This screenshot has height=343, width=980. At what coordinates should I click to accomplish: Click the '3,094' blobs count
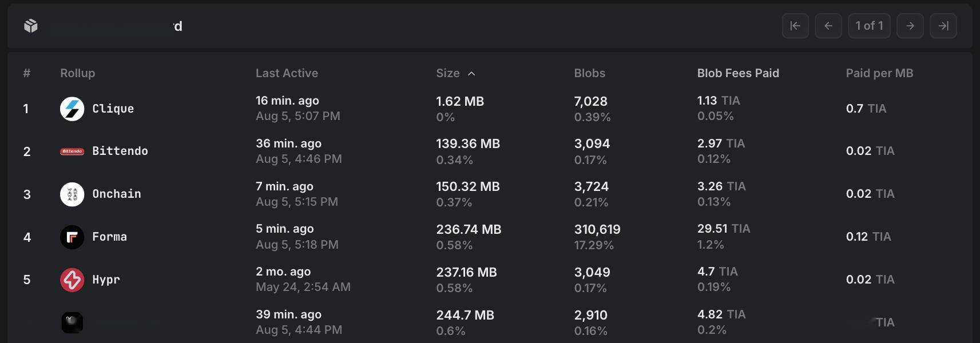point(592,143)
